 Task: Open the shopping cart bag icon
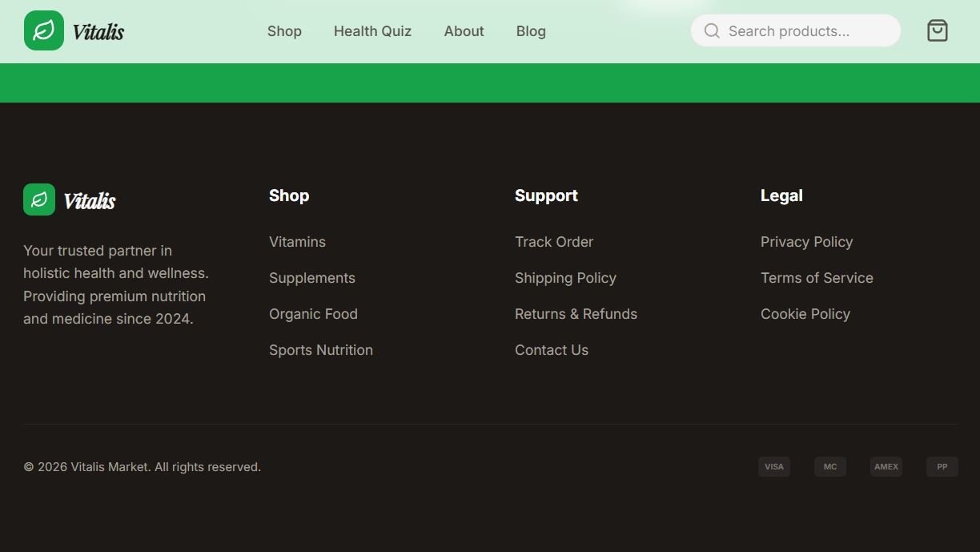pos(937,30)
